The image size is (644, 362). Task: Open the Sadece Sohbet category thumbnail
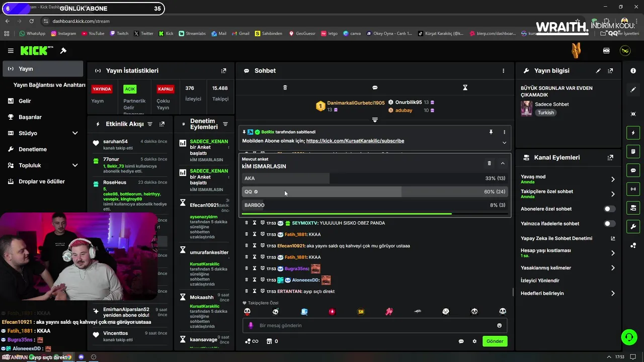[526, 108]
